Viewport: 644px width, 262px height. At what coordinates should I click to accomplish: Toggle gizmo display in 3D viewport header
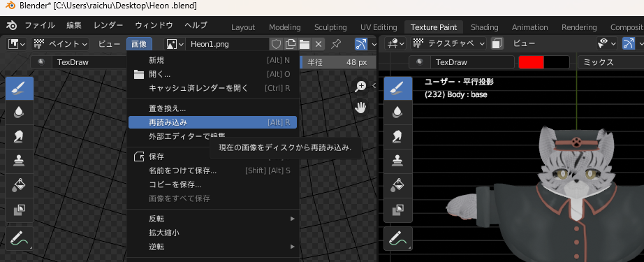click(629, 43)
